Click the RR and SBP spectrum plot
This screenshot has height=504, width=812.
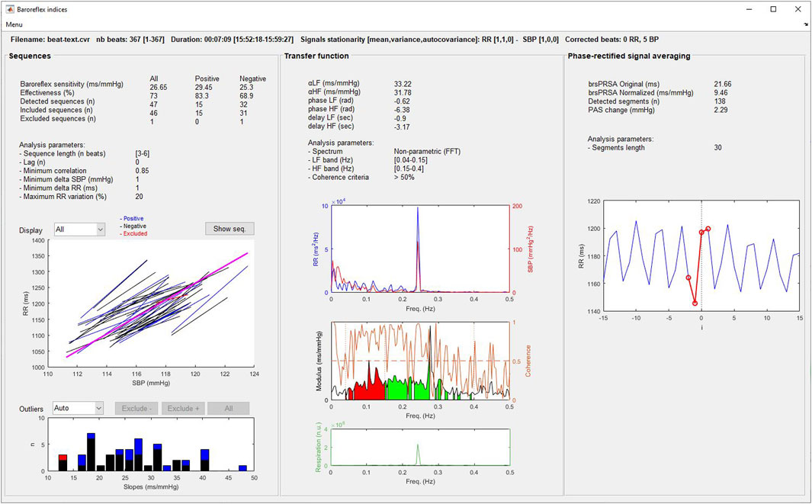421,249
